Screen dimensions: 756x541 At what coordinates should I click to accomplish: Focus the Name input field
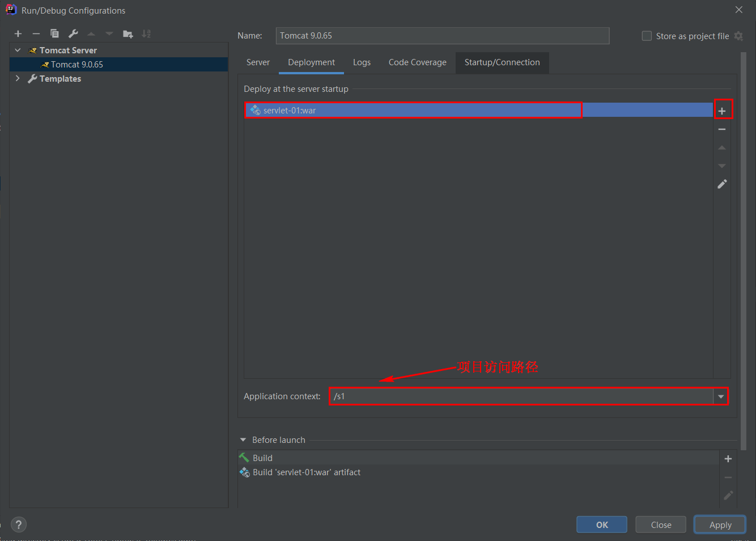pos(443,36)
